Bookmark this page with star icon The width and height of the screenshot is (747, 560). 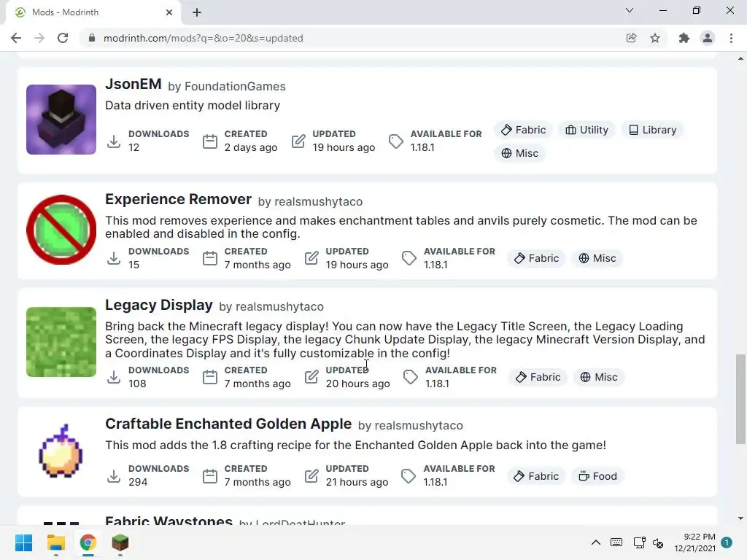tap(655, 38)
